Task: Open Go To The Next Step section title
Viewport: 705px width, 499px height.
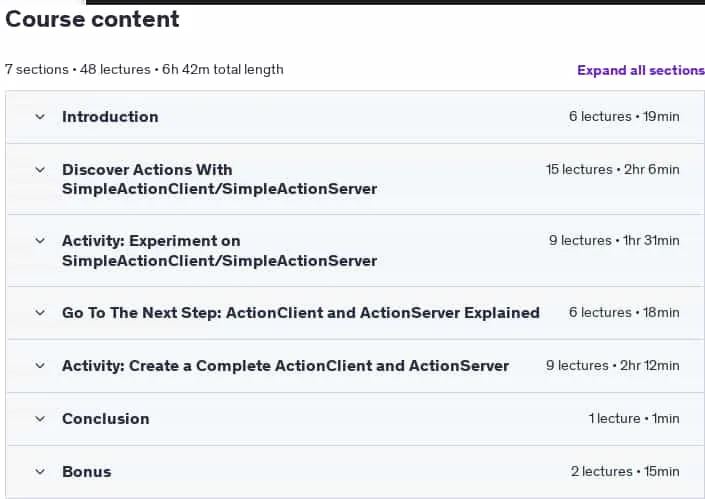Action: tap(301, 312)
